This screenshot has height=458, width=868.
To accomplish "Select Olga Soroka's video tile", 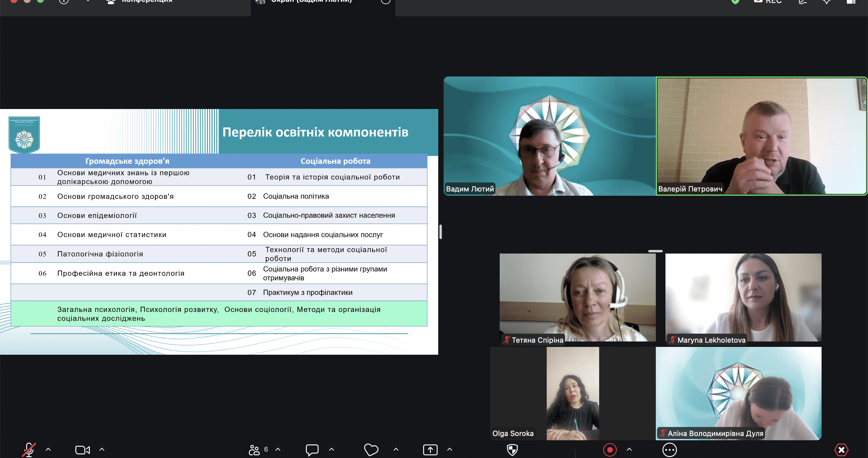I will click(x=573, y=393).
